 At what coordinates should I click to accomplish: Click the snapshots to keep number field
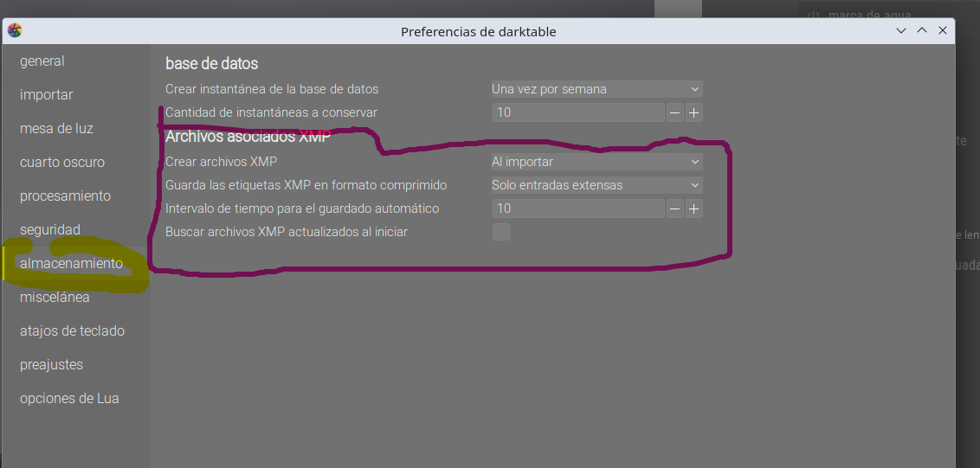[x=577, y=112]
